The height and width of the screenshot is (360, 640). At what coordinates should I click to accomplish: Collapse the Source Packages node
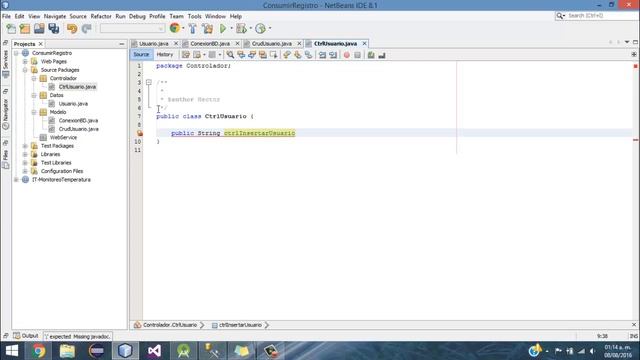coord(25,70)
